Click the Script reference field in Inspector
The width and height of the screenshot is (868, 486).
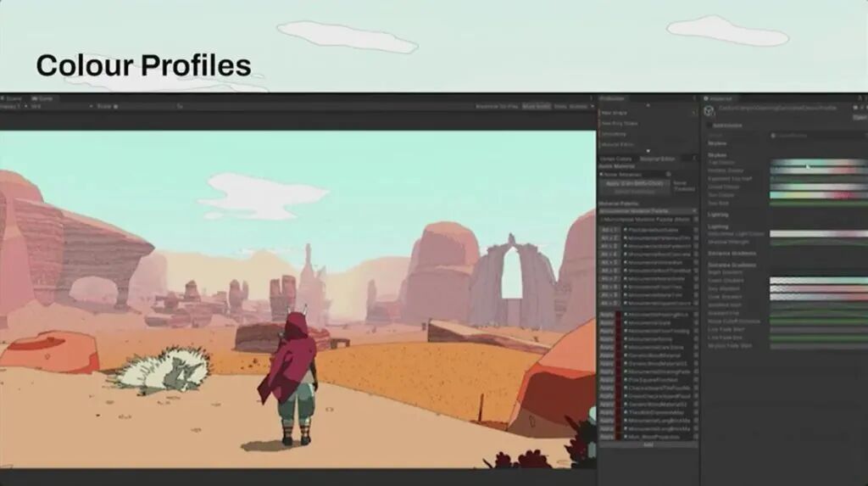pos(818,136)
